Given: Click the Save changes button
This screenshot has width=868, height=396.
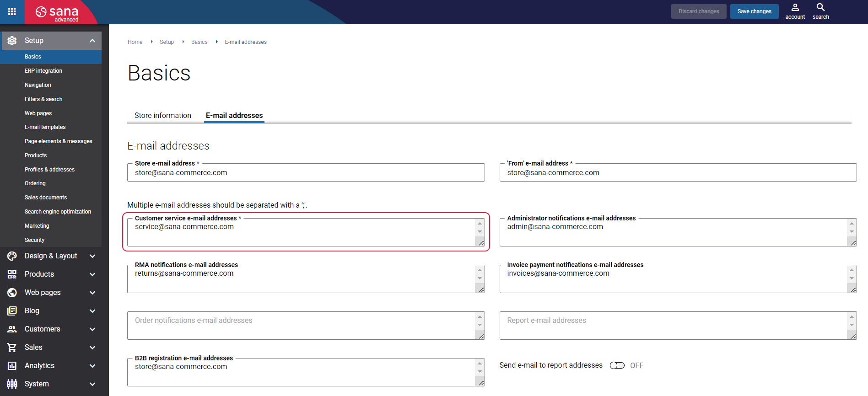Looking at the screenshot, I should 754,11.
